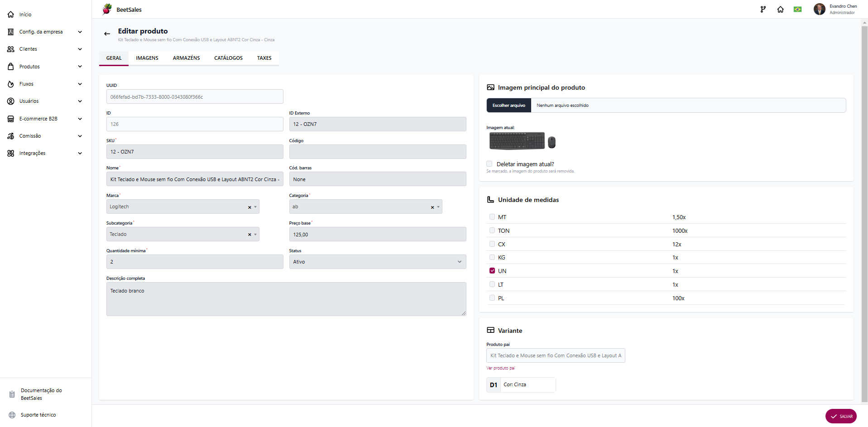This screenshot has width=868, height=427.
Task: Click the back arrow beside Editar produto
Action: [x=107, y=34]
